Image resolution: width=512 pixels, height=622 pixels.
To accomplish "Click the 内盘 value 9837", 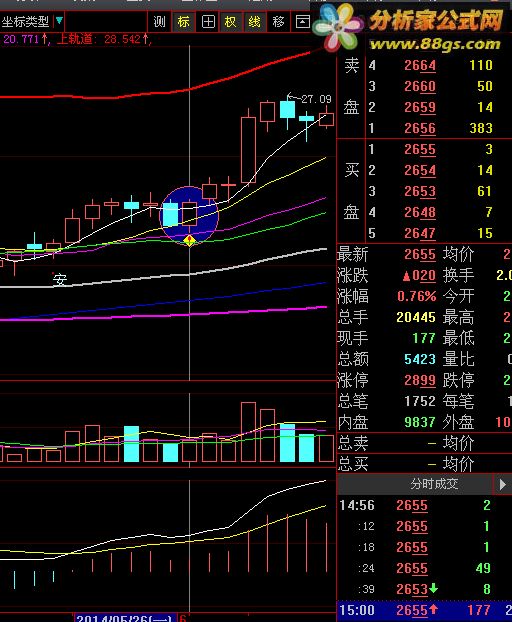I will pyautogui.click(x=420, y=423).
